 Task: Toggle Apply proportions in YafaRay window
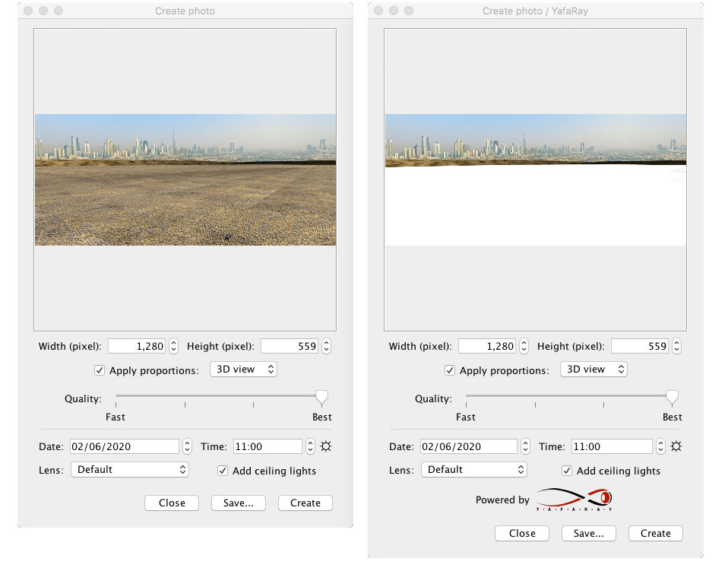pyautogui.click(x=449, y=370)
